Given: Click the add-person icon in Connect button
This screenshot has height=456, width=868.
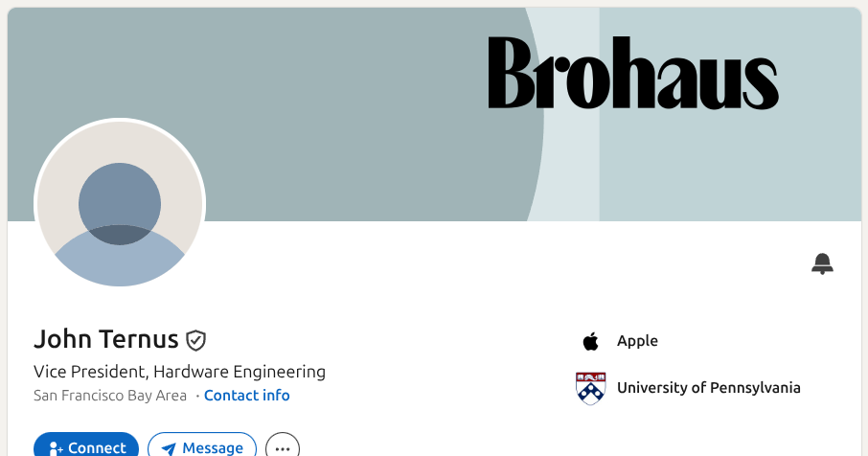Looking at the screenshot, I should [x=57, y=448].
